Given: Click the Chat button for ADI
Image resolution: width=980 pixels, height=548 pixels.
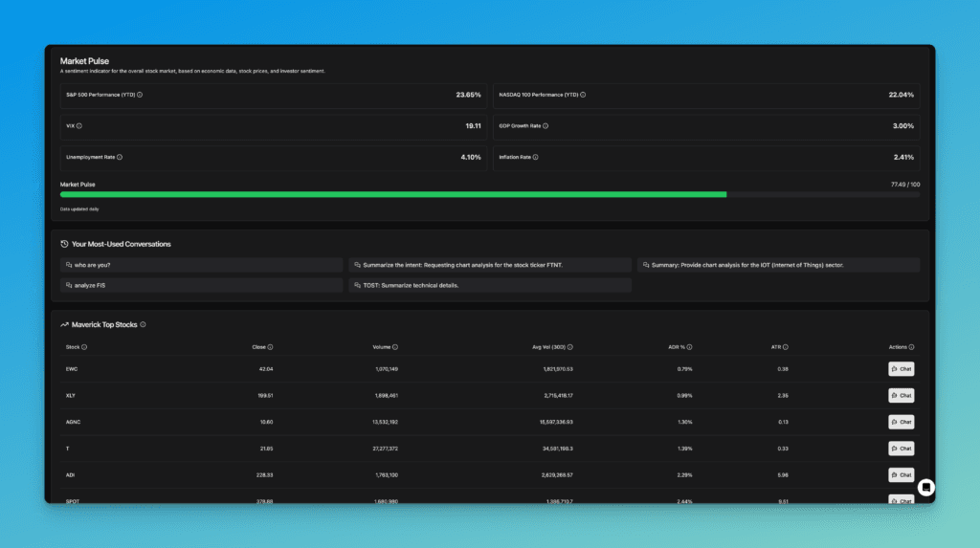Looking at the screenshot, I should 902,475.
